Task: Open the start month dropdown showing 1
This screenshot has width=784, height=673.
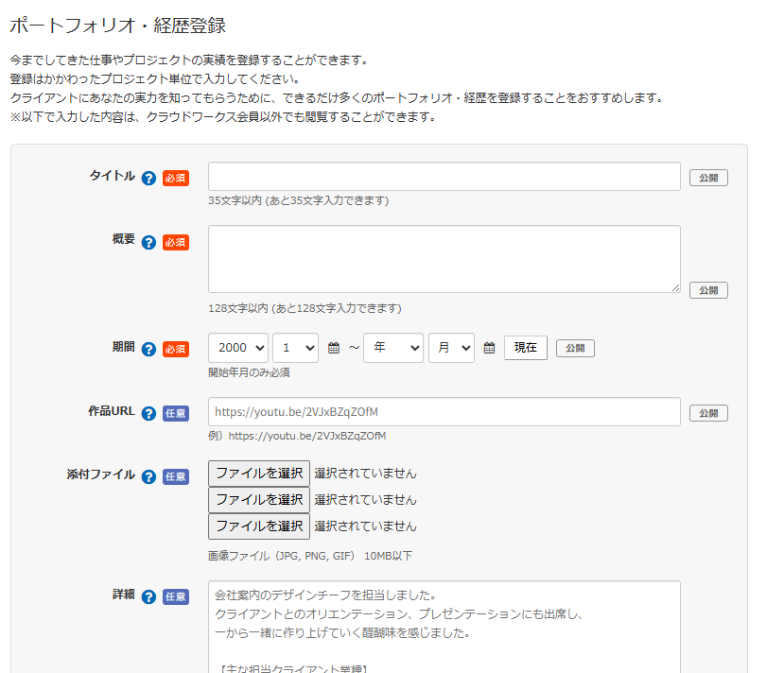Action: pyautogui.click(x=295, y=348)
